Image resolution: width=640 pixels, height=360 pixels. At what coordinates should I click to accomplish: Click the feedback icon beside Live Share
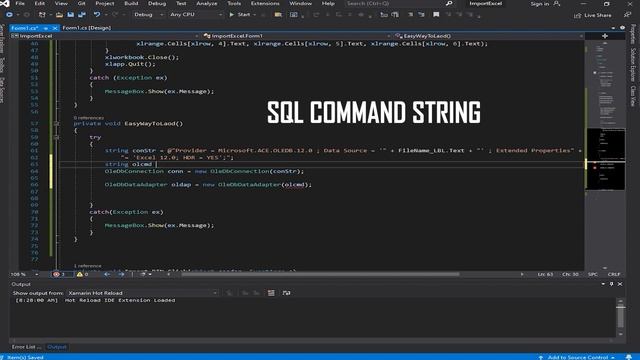pos(627,15)
